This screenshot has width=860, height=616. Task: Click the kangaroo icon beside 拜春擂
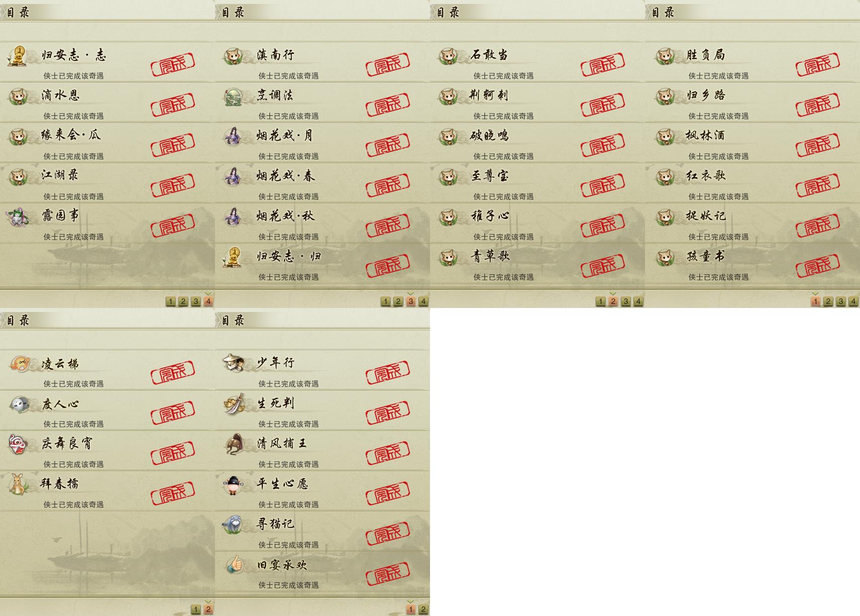click(x=18, y=484)
